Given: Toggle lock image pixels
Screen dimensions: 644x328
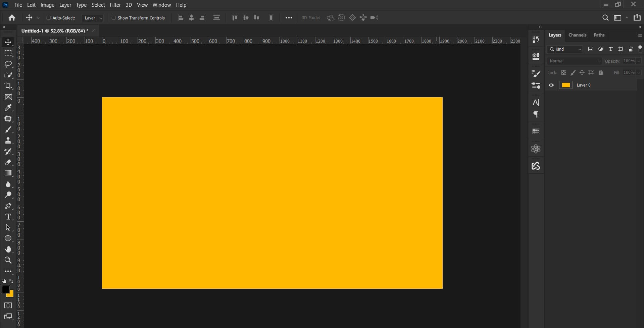Looking at the screenshot, I should pyautogui.click(x=573, y=72).
